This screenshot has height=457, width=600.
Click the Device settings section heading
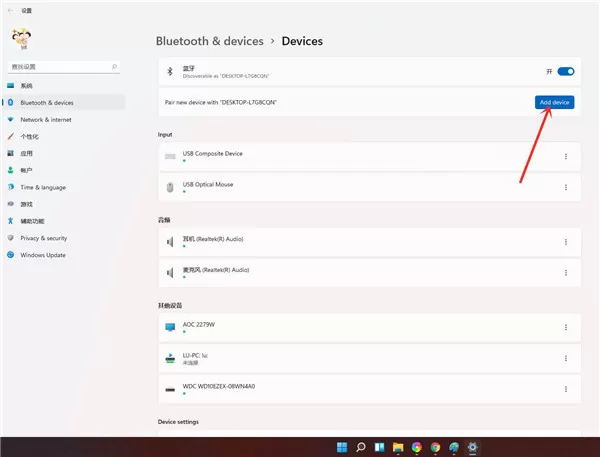(x=178, y=422)
